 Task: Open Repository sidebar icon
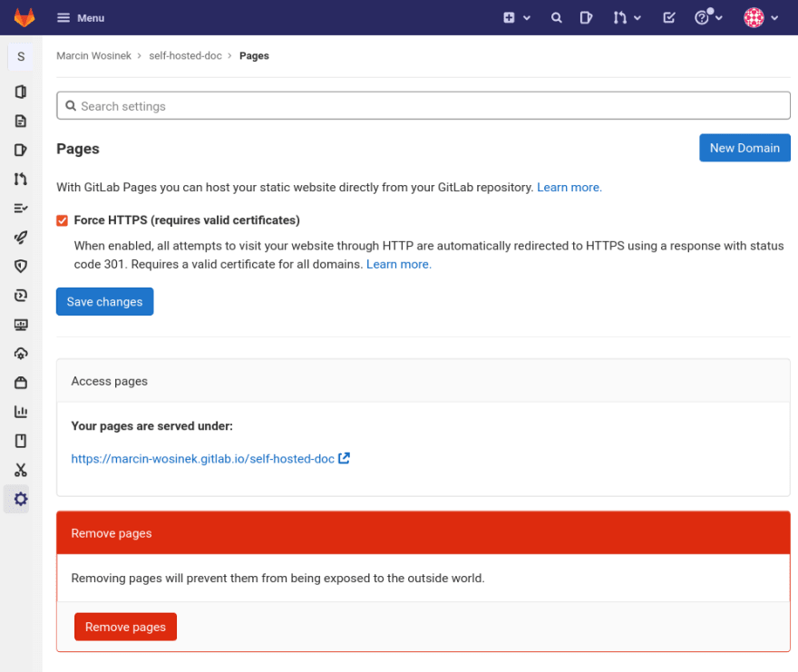coord(21,121)
